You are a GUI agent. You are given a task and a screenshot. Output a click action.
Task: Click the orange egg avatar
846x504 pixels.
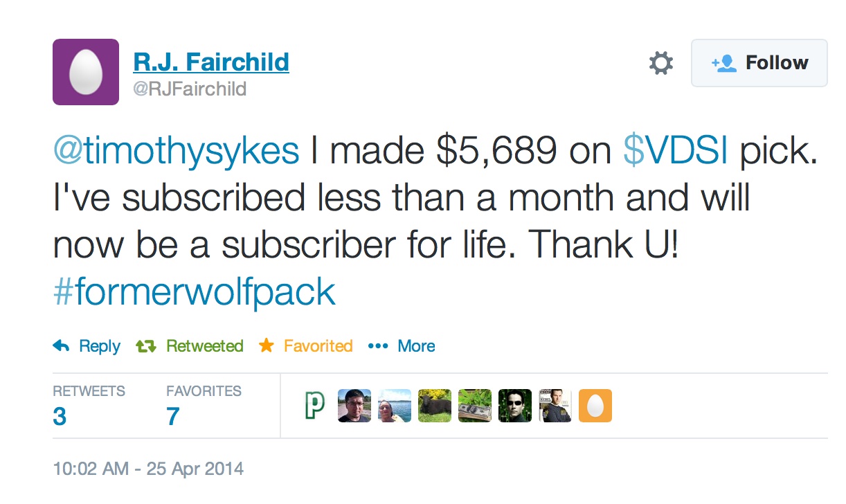coord(595,406)
